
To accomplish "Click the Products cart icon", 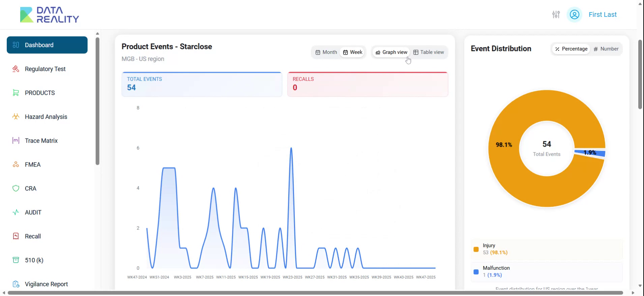I will pos(16,93).
